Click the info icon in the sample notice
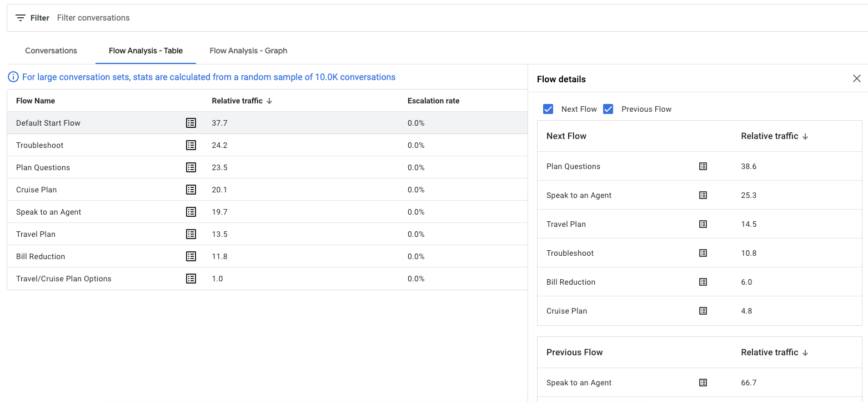Screen dimensions: 868x402 click(13, 77)
